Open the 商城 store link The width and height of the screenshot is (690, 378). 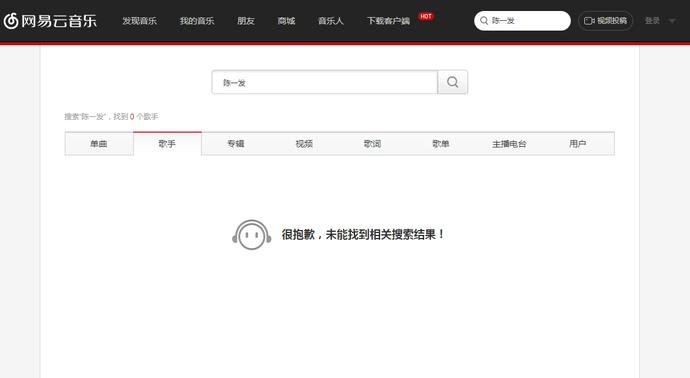point(286,21)
